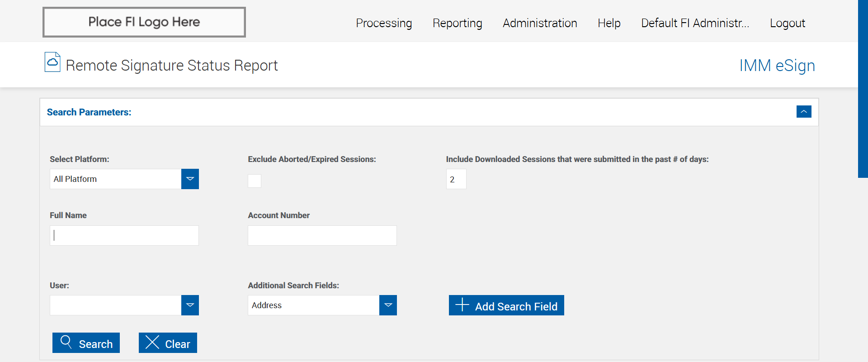The image size is (868, 362).
Task: Focus the Account Number input
Action: coord(322,236)
